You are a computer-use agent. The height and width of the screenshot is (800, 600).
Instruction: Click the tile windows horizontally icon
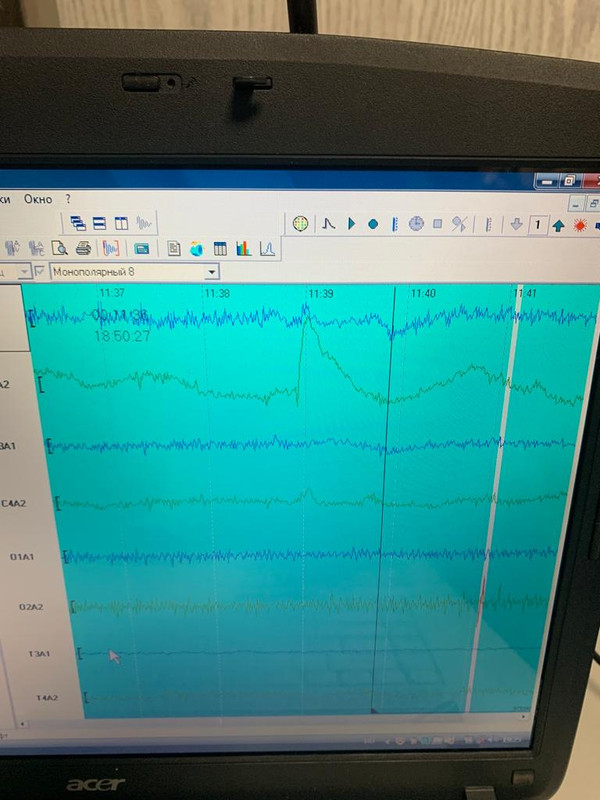click(x=99, y=223)
